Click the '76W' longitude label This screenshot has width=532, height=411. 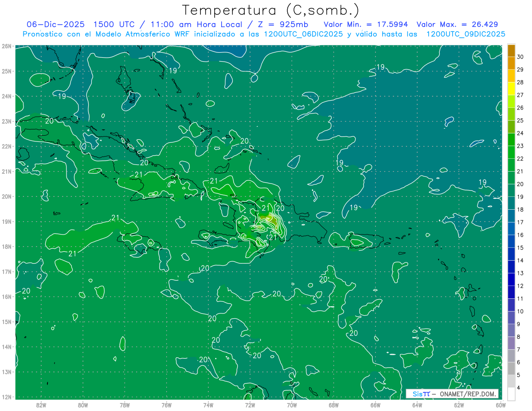[x=166, y=405]
